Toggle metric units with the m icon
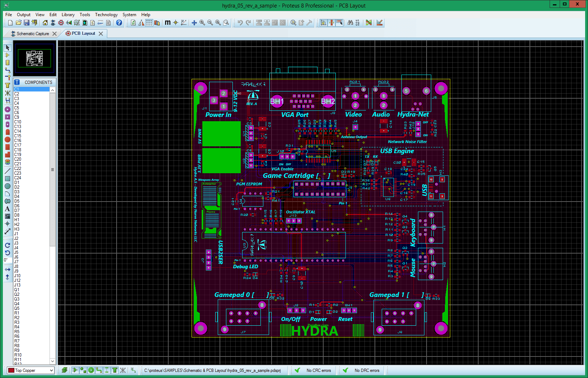 [x=168, y=23]
